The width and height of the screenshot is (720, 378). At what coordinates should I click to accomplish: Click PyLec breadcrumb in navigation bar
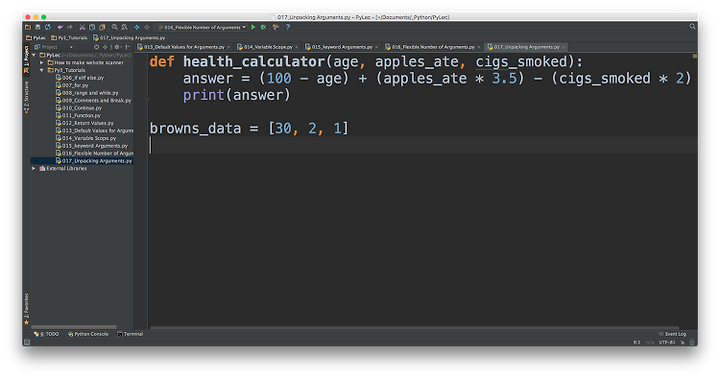(x=36, y=38)
